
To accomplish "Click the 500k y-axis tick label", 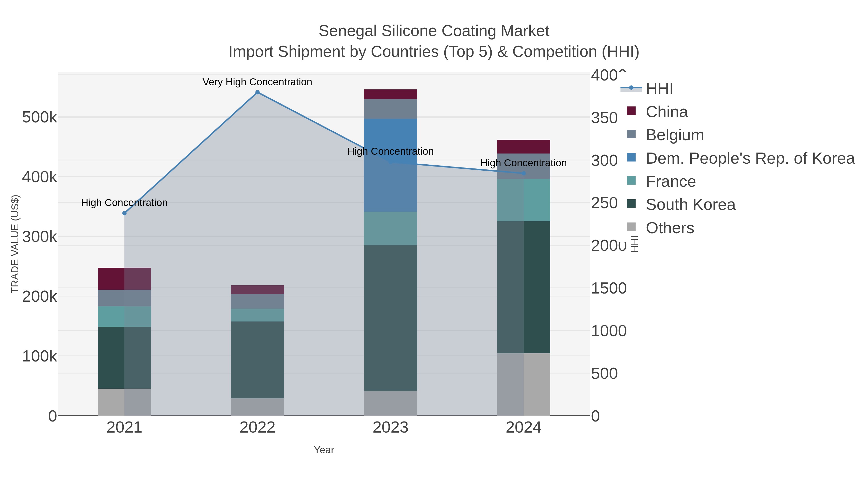I will click(40, 118).
